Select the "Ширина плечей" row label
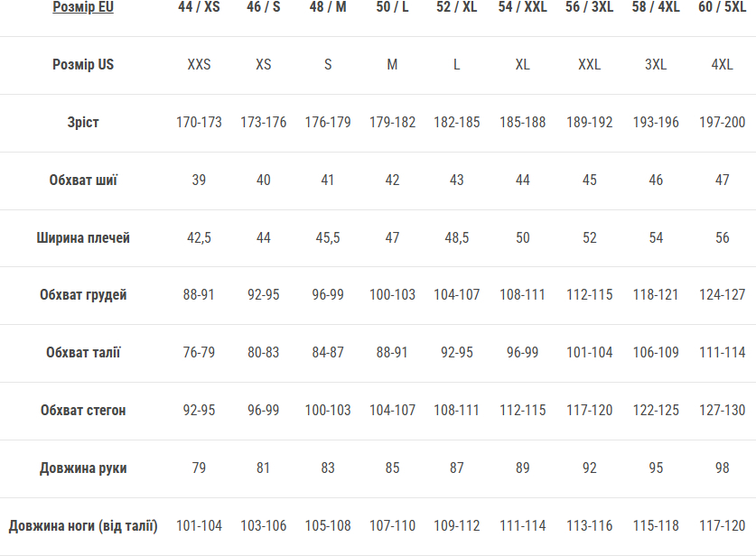The image size is (756, 556). click(x=83, y=237)
